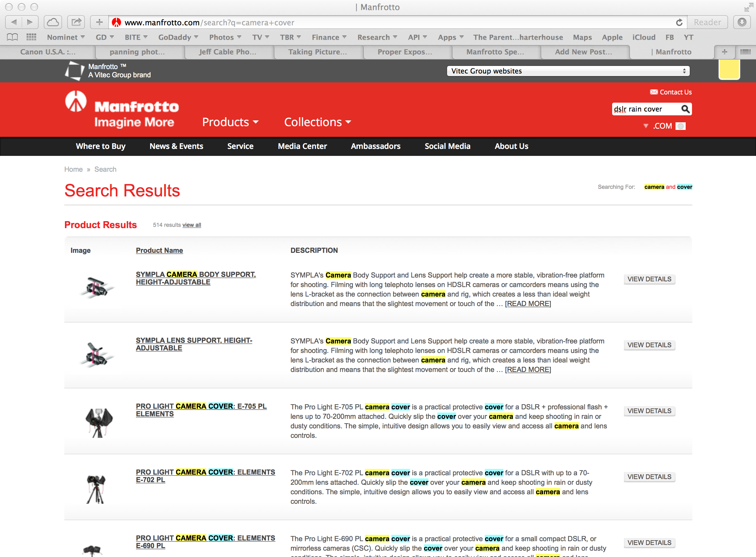
Task: Add bookmark with the plus toolbar button
Action: coord(99,22)
